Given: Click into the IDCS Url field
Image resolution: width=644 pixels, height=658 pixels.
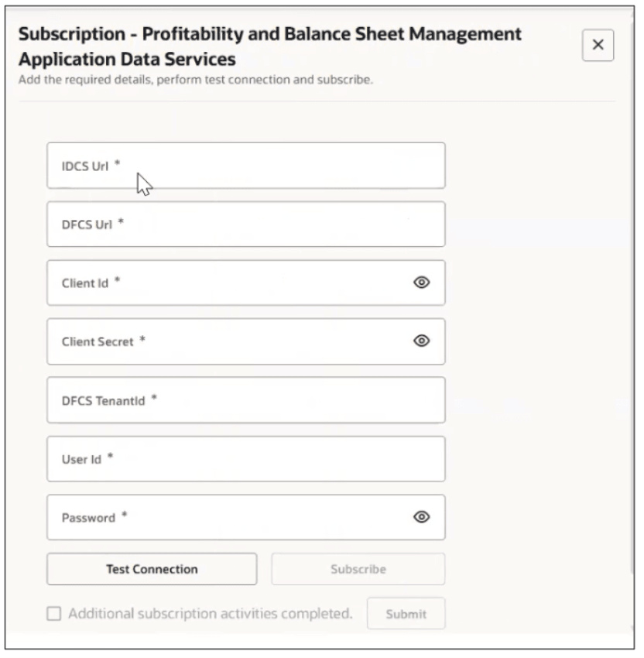Looking at the screenshot, I should coord(232,165).
